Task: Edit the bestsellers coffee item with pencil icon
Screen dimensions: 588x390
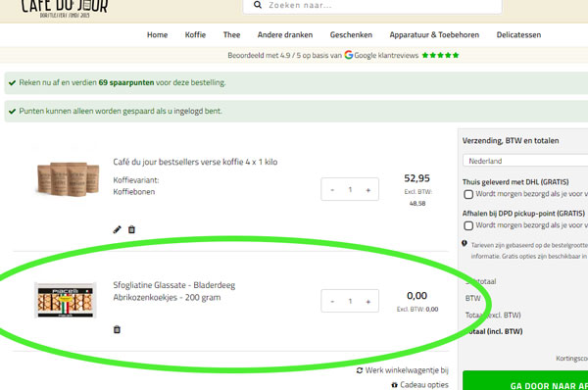Action: (117, 229)
